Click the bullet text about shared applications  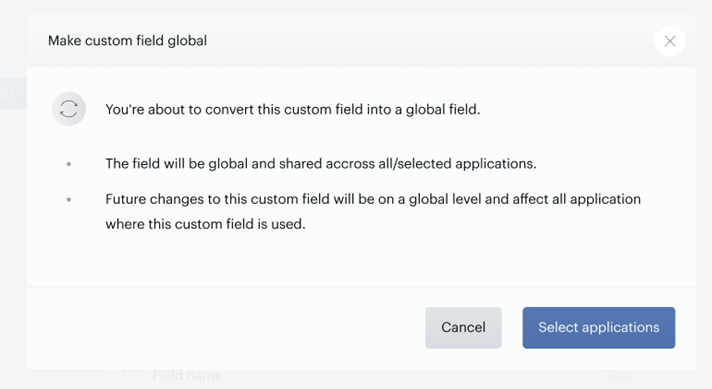321,163
